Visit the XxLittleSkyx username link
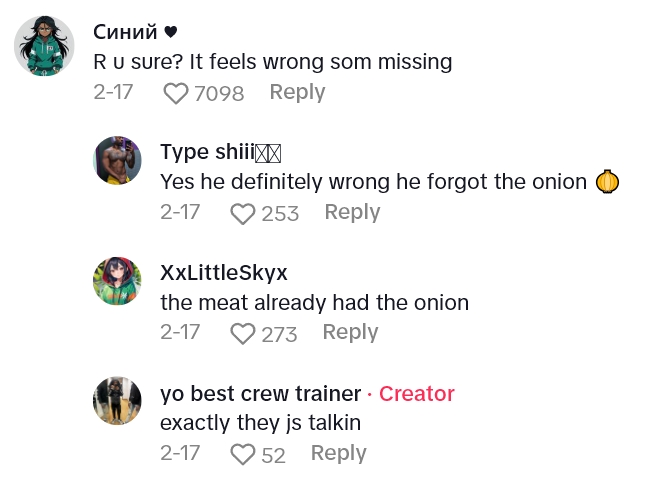The width and height of the screenshot is (649, 492). click(224, 273)
